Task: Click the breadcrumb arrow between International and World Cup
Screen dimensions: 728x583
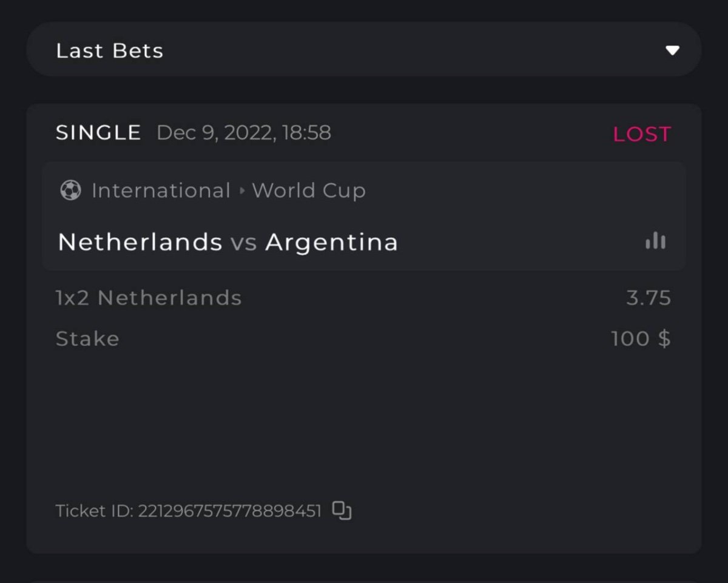Action: (242, 191)
